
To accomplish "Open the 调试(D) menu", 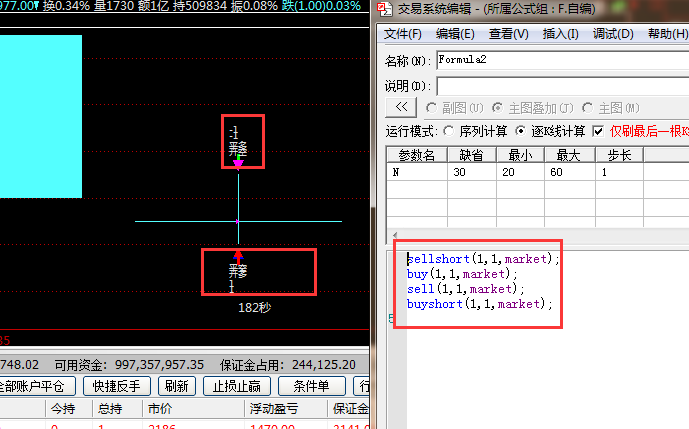I will click(x=613, y=34).
